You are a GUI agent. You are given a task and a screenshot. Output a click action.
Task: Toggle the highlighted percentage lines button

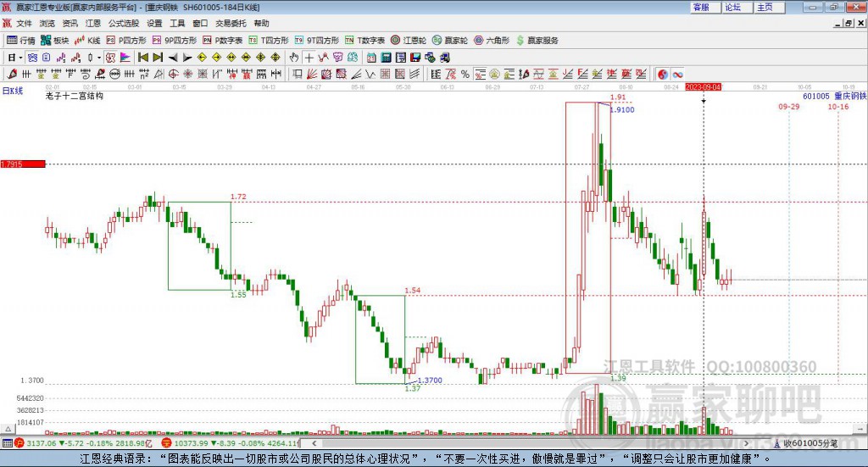[480, 74]
